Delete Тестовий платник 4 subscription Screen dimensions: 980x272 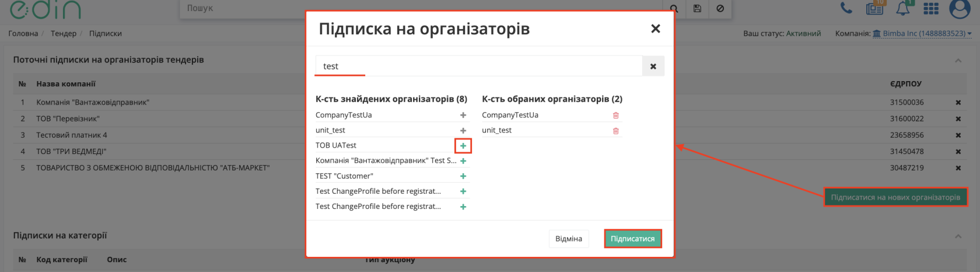coord(958,135)
